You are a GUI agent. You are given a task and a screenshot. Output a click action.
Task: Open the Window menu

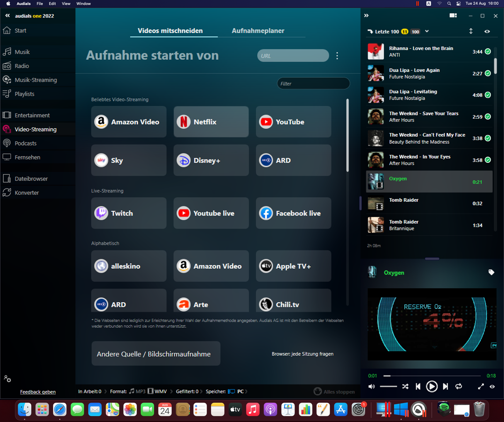tap(84, 4)
